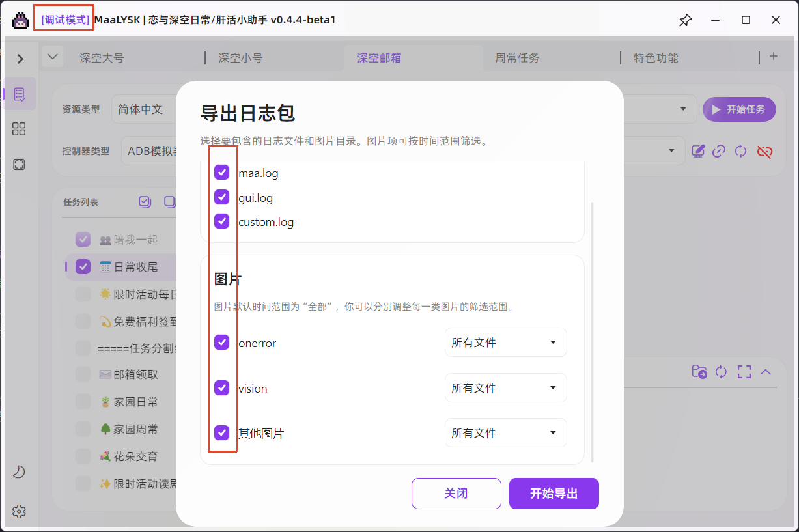Open the onerror 所有文件 time range dropdown
The image size is (799, 532).
tap(505, 343)
